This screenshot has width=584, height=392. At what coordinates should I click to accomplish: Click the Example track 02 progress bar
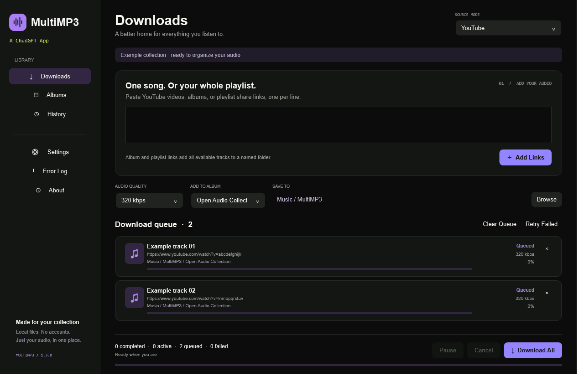(309, 313)
